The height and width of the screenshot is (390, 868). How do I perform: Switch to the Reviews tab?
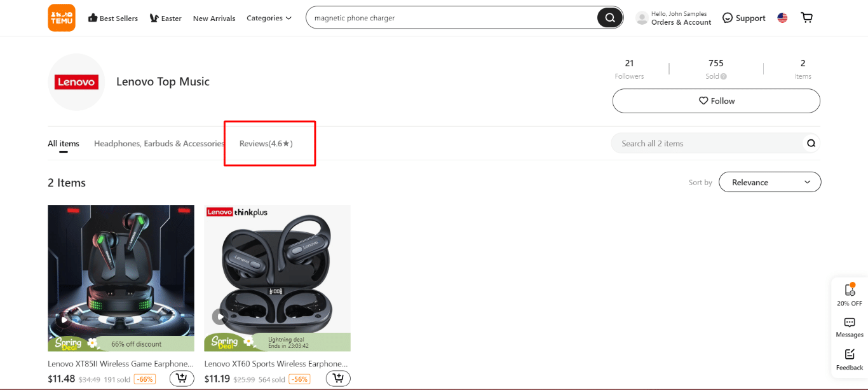click(x=266, y=143)
